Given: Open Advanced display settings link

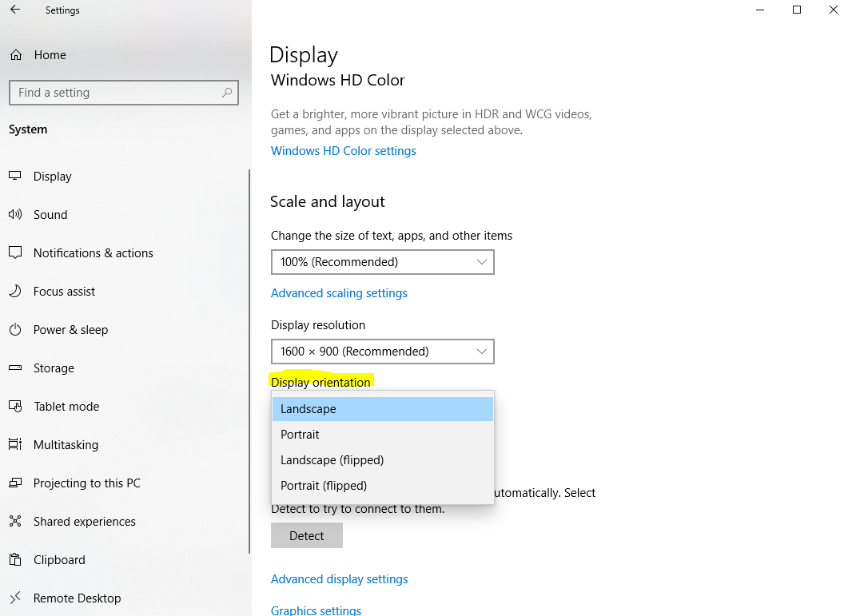Looking at the screenshot, I should coord(339,579).
